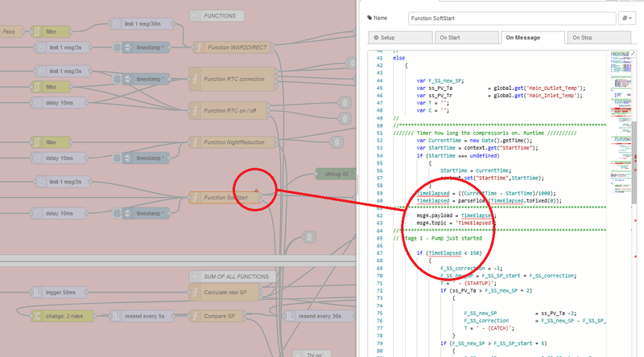Click the Function RTC correction node icon
This screenshot has width=644, height=357.
click(196, 80)
